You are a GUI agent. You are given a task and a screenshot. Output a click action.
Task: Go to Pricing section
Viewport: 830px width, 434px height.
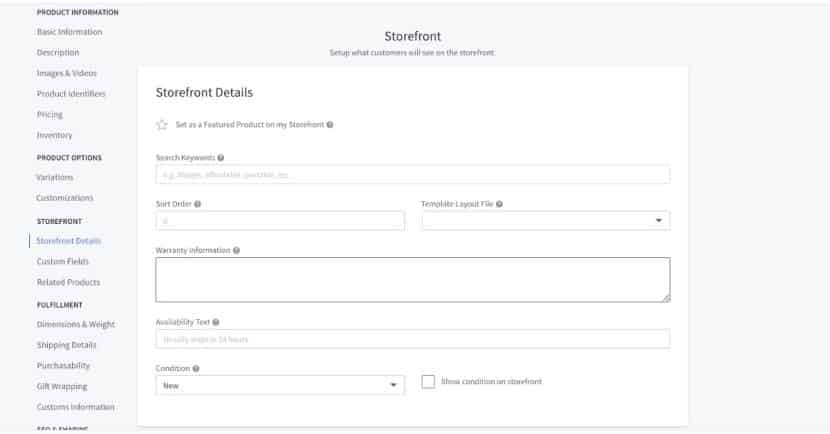[x=50, y=114]
